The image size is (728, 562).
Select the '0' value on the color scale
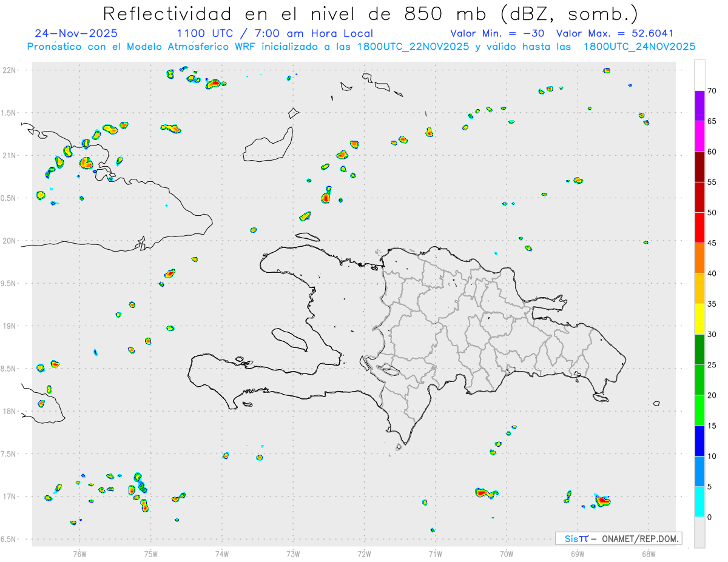click(709, 517)
